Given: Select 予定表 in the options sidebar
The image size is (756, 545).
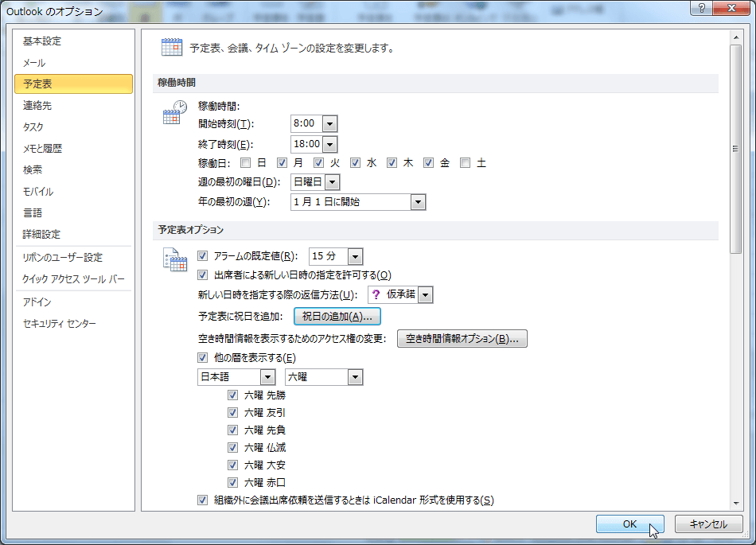Looking at the screenshot, I should coord(73,84).
